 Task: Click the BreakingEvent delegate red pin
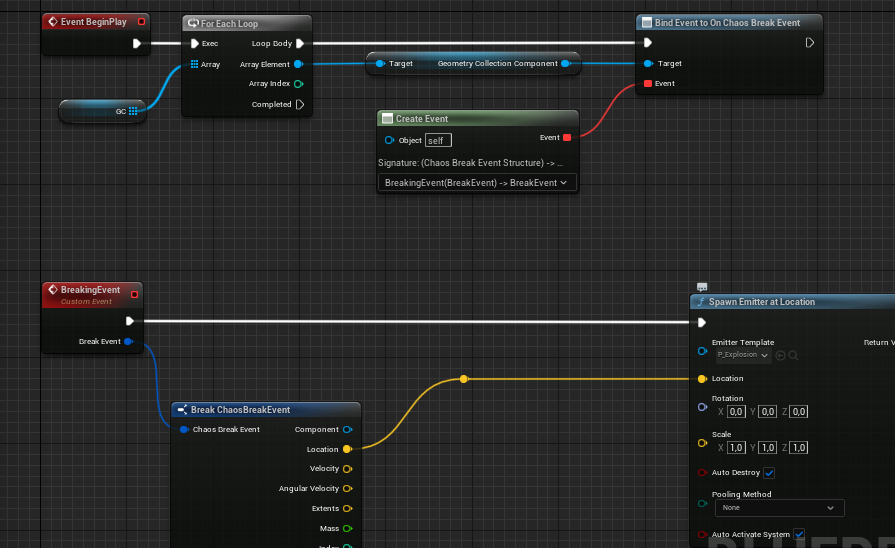[x=135, y=295]
